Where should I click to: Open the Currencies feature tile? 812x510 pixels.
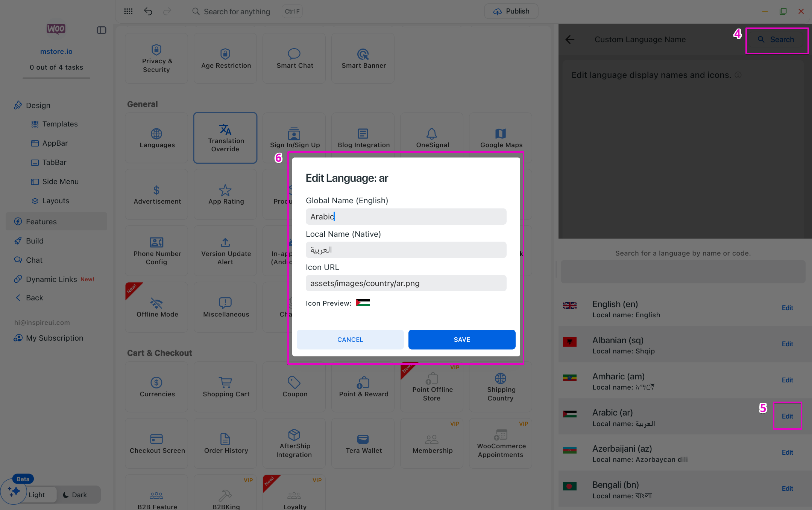(157, 387)
